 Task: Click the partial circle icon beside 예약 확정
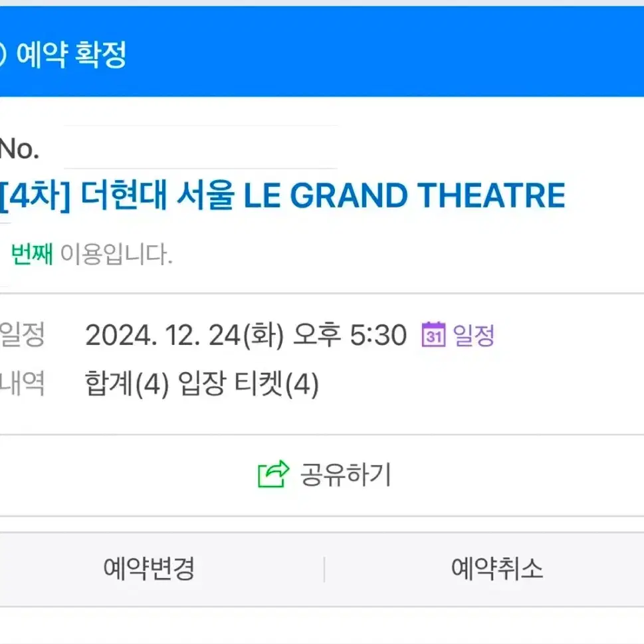coord(3,54)
